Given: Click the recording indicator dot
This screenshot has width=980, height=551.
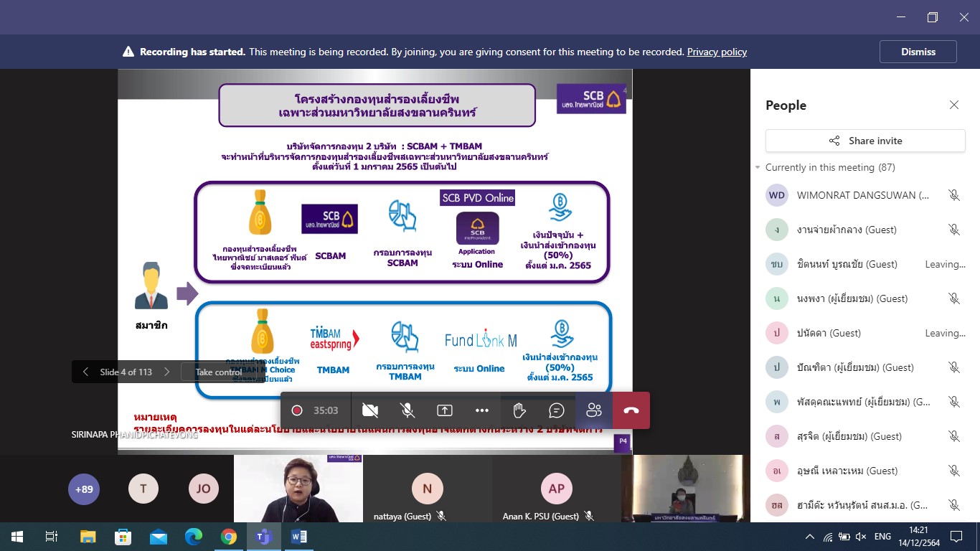Looking at the screenshot, I should click(296, 410).
